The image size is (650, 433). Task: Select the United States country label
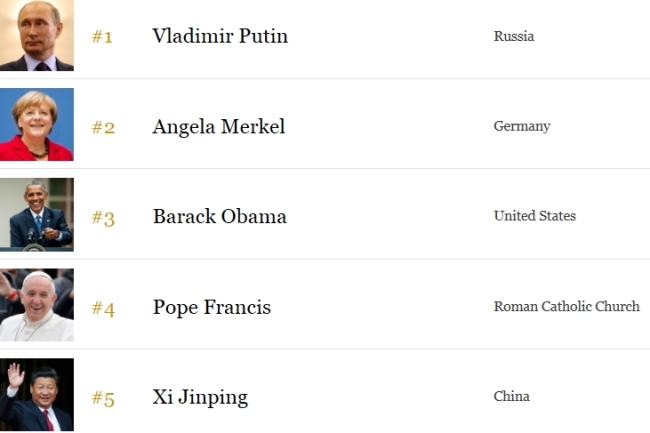[535, 216]
